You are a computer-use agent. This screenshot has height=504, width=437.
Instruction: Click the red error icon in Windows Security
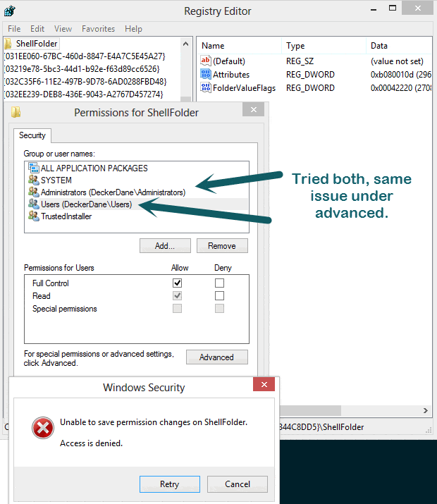point(43,428)
